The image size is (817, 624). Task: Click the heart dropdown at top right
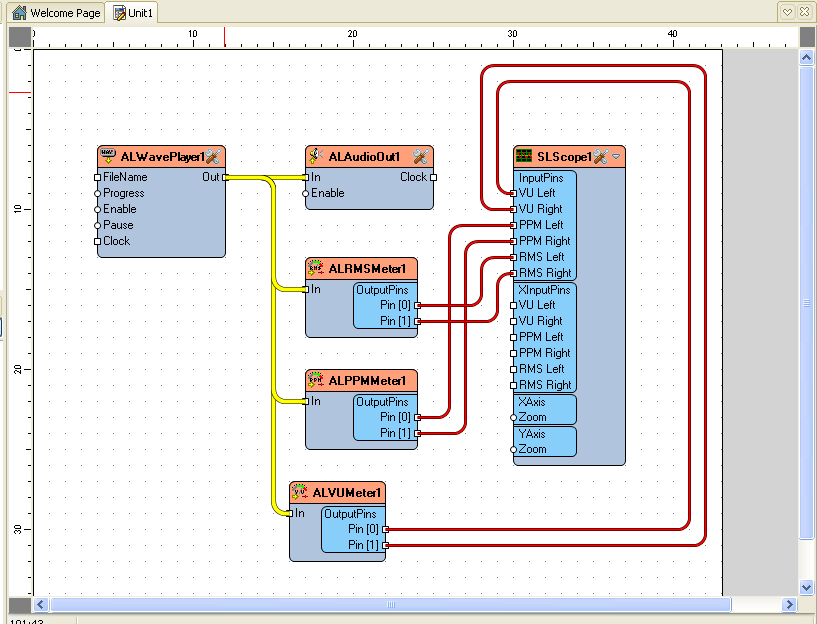pyautogui.click(x=789, y=11)
